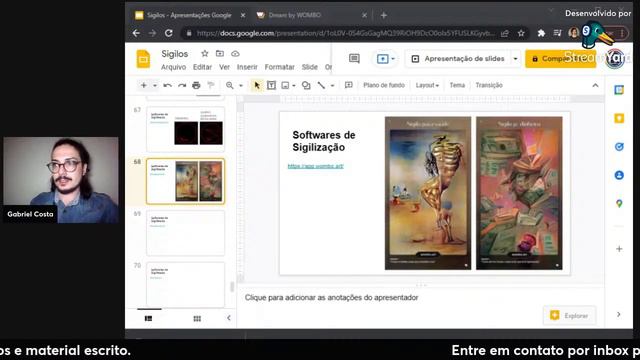Add a comment from the toolbar
This screenshot has height=360, width=640.
(349, 85)
